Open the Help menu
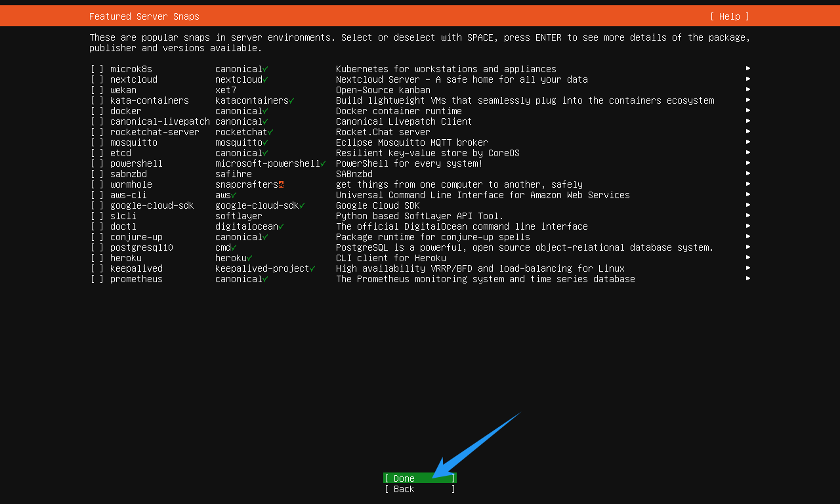The image size is (840, 504). point(729,16)
